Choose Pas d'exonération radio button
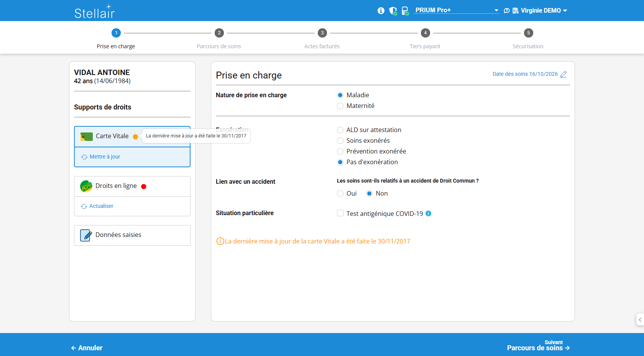Viewport: 644px width, 356px height. pos(340,162)
